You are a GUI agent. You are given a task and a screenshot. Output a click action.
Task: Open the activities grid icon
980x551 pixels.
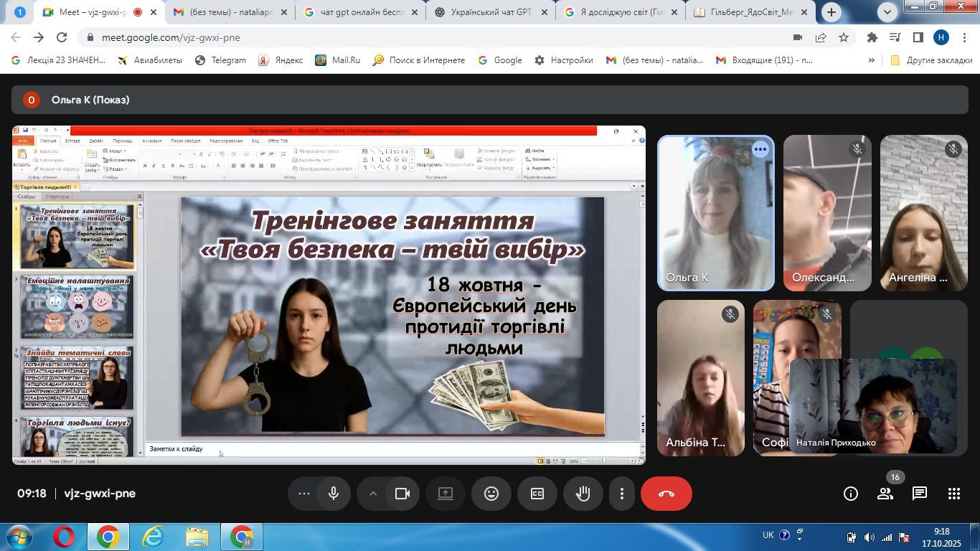click(x=953, y=494)
